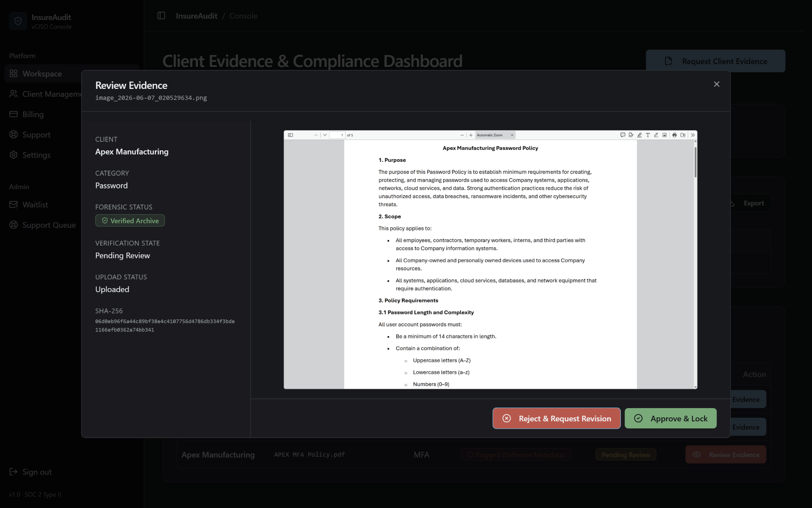This screenshot has width=812, height=508.
Task: Select the PDF comment annotation tool
Action: [623, 135]
